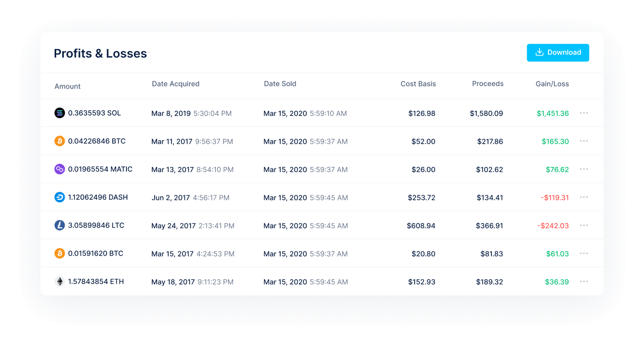Open three-dot menu for DASH row
644x344 pixels.
click(x=584, y=197)
